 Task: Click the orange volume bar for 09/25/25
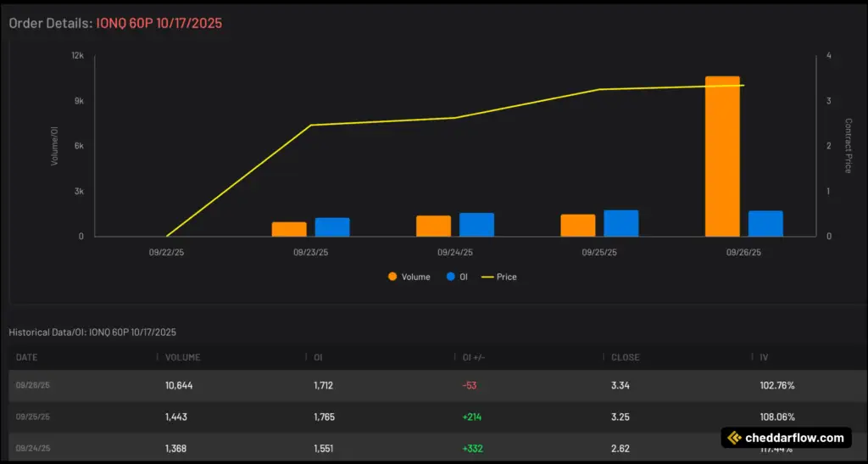578,226
